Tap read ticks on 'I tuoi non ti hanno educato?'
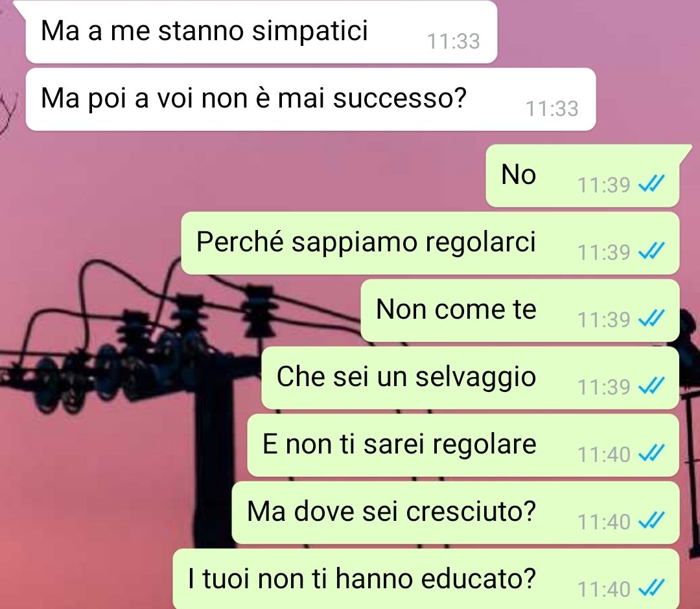This screenshot has height=609, width=700. 651,588
